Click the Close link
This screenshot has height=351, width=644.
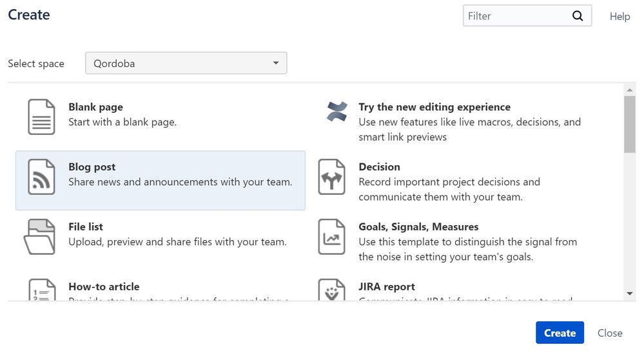[x=609, y=333]
